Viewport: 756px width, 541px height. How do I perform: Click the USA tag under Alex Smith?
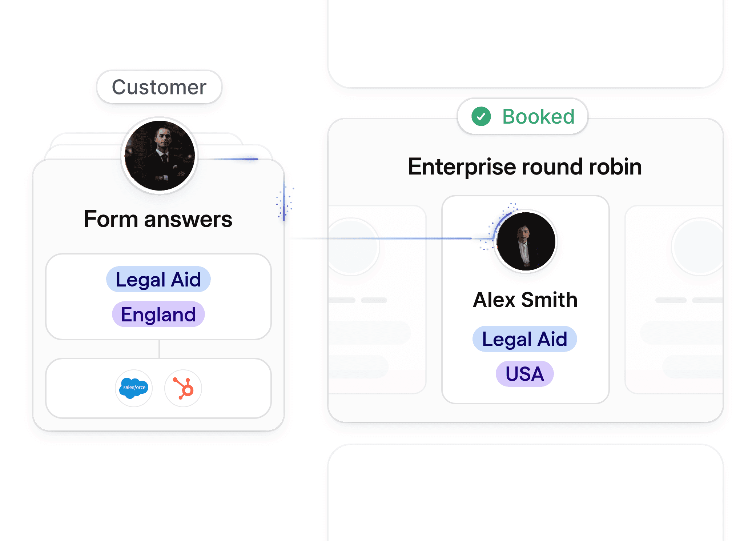(x=524, y=374)
